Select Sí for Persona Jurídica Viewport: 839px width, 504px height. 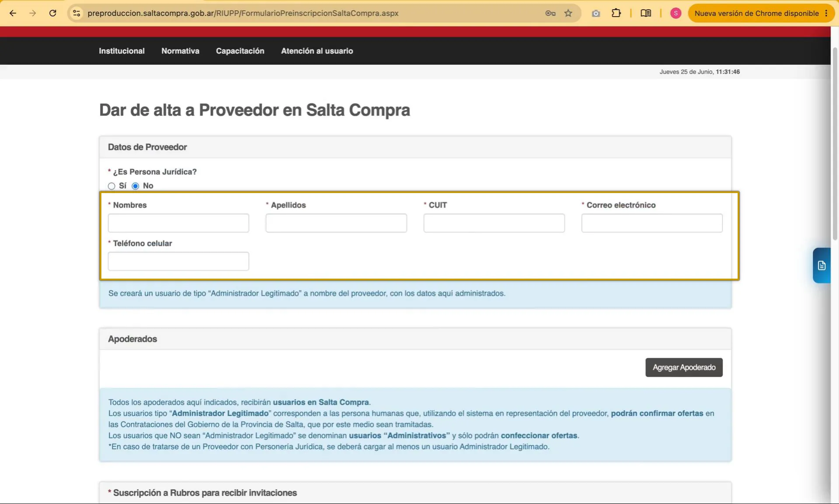tap(111, 186)
